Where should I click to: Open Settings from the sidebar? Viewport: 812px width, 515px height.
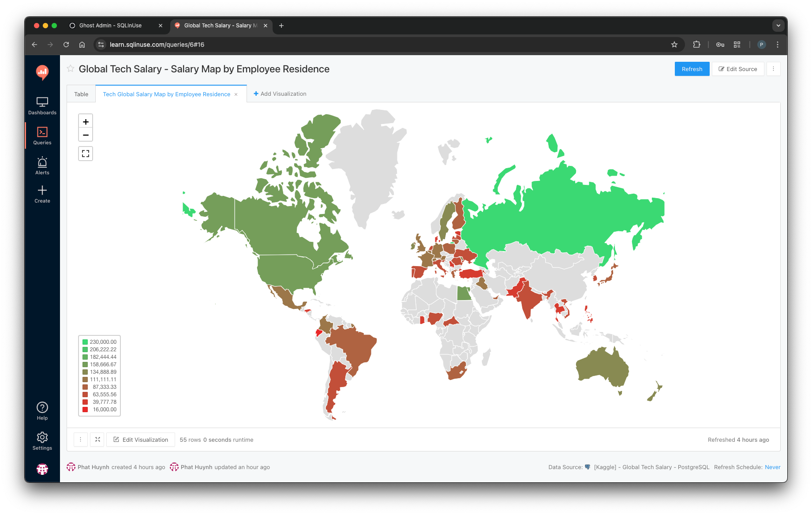(x=42, y=441)
